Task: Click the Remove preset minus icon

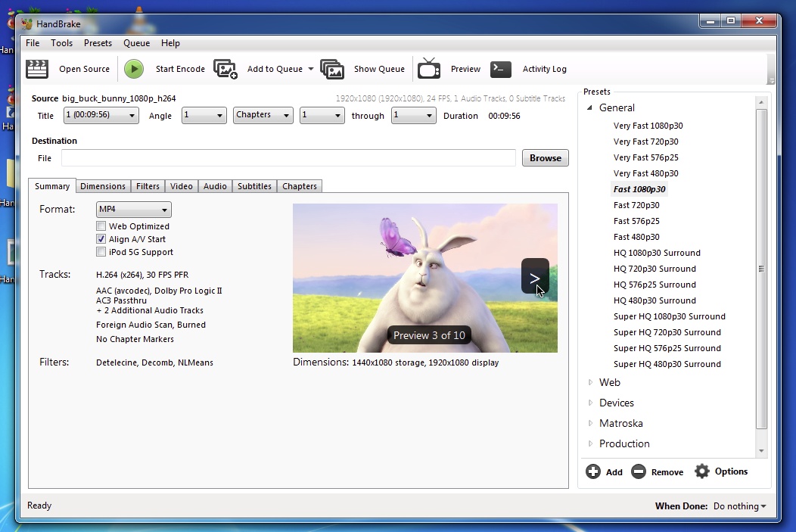Action: click(x=639, y=471)
